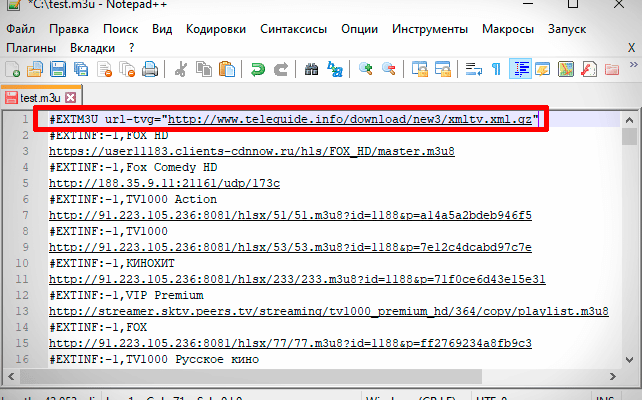Viewport: 642px width, 400px height.
Task: Open the ? help menu
Action: pos(131,48)
